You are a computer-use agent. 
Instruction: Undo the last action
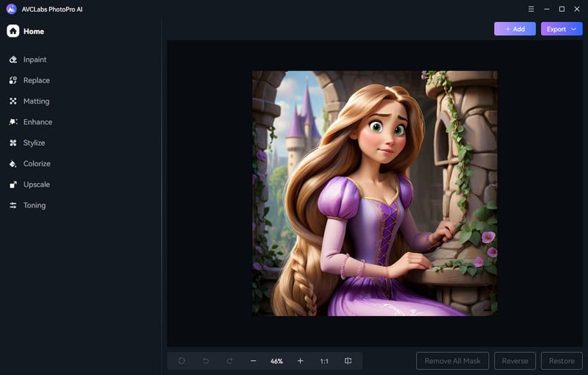[206, 361]
